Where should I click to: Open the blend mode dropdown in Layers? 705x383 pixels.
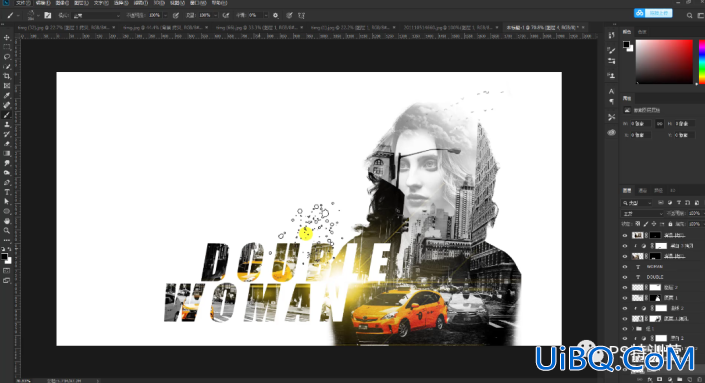642,214
